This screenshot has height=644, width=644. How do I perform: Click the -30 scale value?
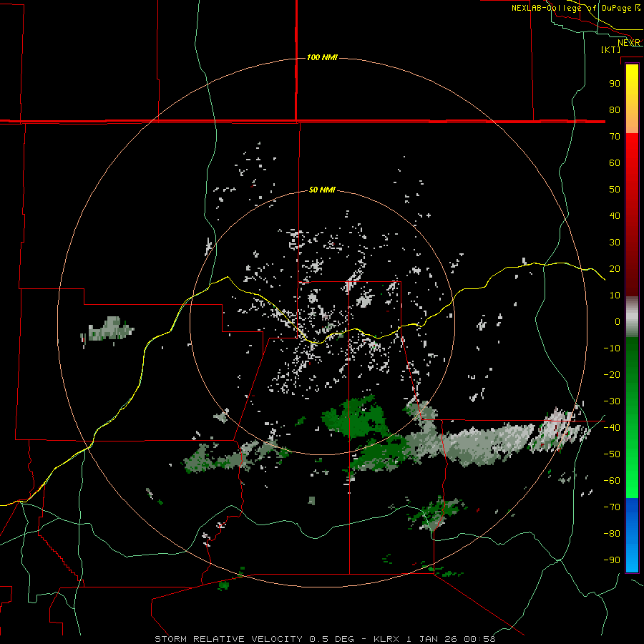pyautogui.click(x=612, y=401)
